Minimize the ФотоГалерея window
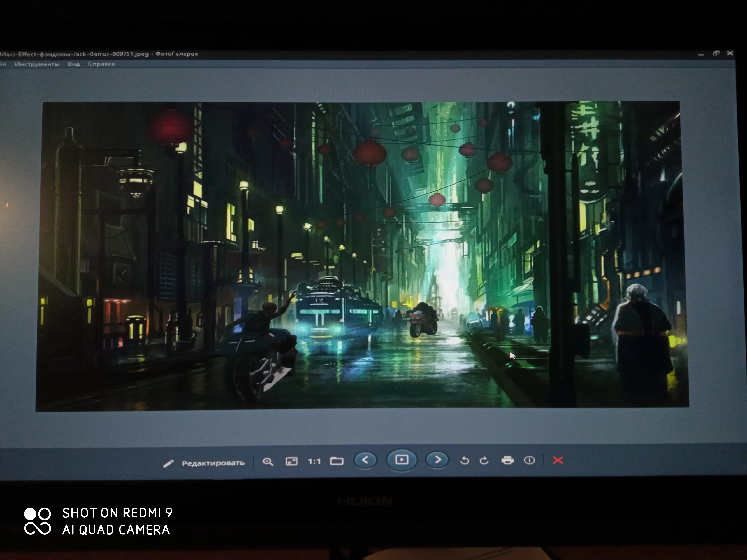 [701, 54]
